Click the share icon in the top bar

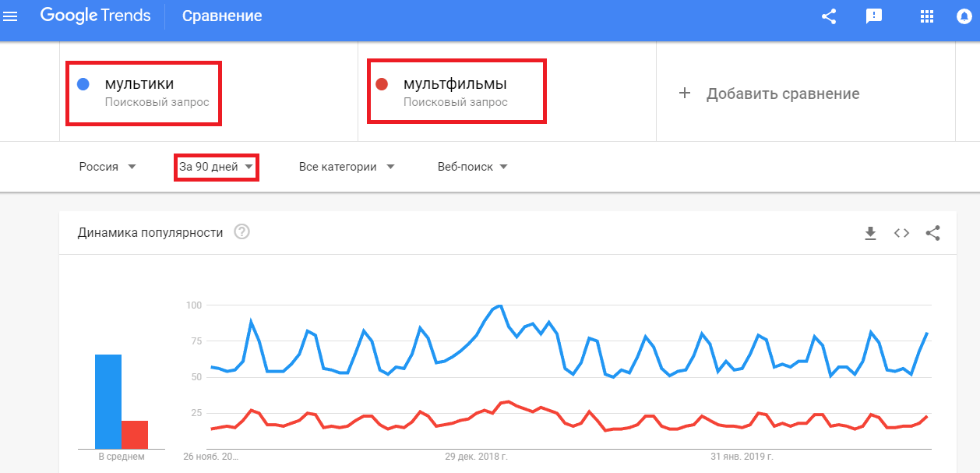pyautogui.click(x=828, y=16)
